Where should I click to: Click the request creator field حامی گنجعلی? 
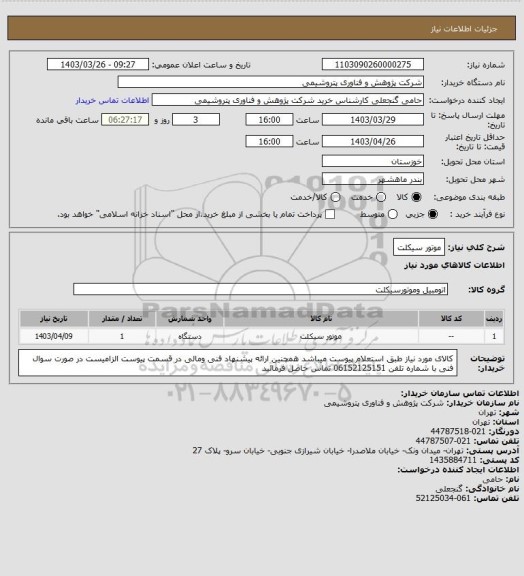click(288, 100)
